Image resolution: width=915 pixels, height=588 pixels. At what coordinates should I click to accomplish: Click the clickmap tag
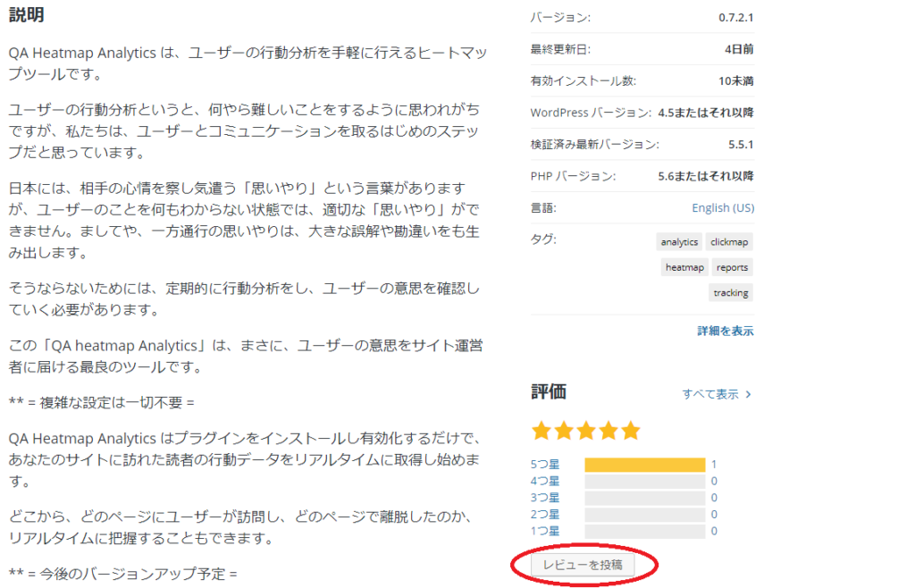(729, 242)
